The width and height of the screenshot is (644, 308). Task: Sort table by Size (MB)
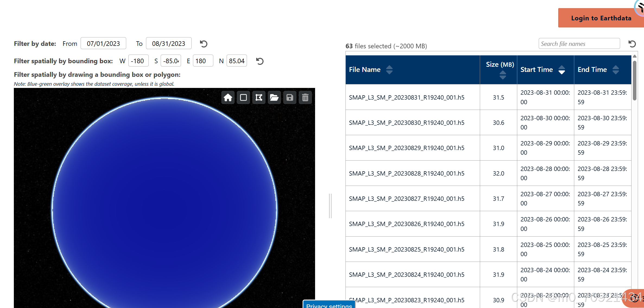[x=503, y=75]
